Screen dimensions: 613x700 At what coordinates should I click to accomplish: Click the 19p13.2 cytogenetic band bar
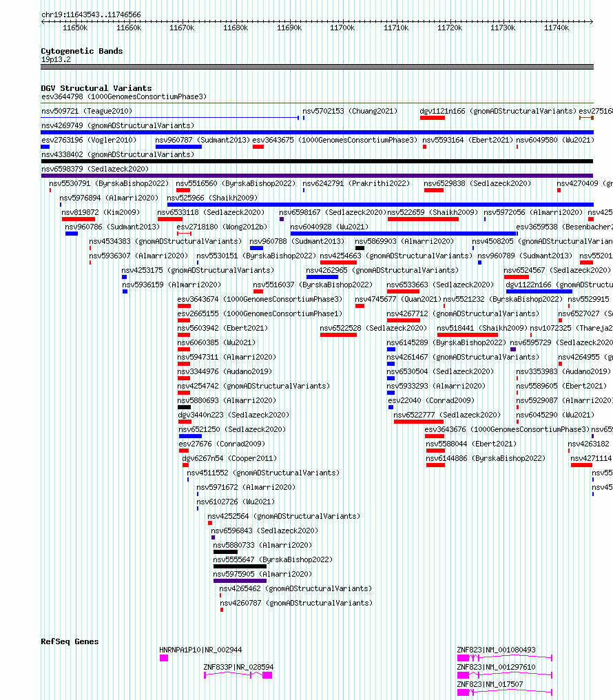pyautogui.click(x=317, y=67)
